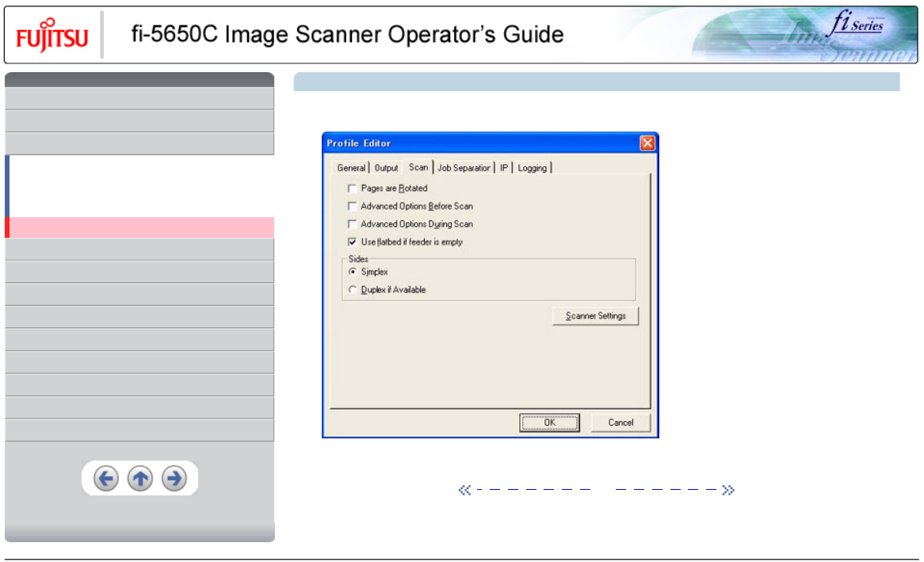Go to next page with double-right chevrons
Image resolution: width=924 pixels, height=562 pixels.
728,490
